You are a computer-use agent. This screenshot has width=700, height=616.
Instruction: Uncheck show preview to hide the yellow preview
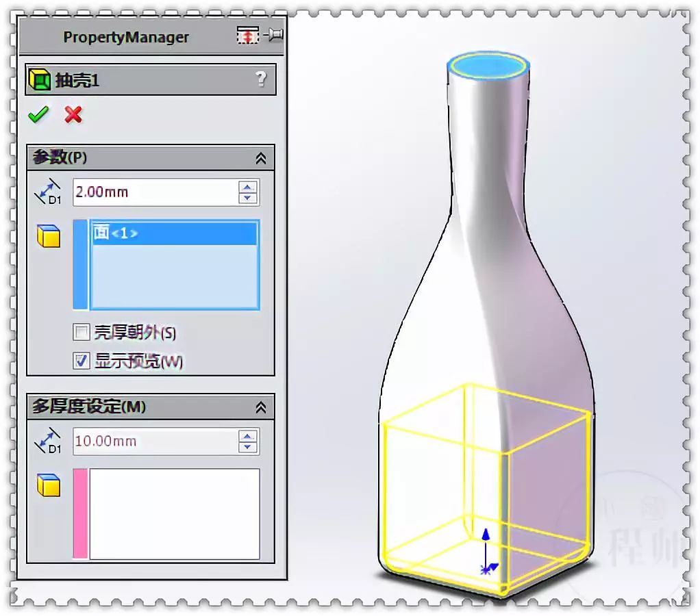pyautogui.click(x=80, y=361)
